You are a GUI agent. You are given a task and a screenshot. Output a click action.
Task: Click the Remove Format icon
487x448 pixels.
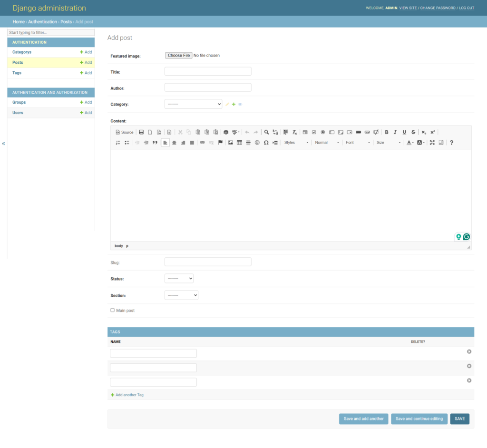(x=294, y=132)
